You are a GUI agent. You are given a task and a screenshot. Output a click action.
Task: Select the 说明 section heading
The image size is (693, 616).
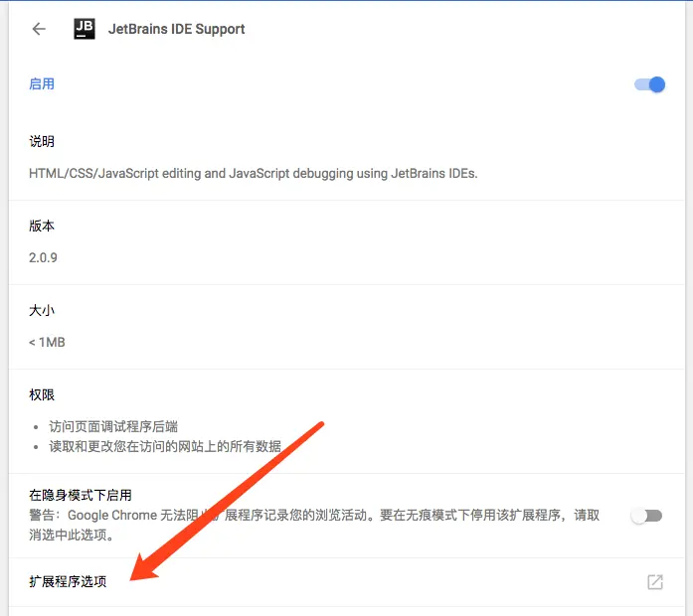[x=42, y=141]
